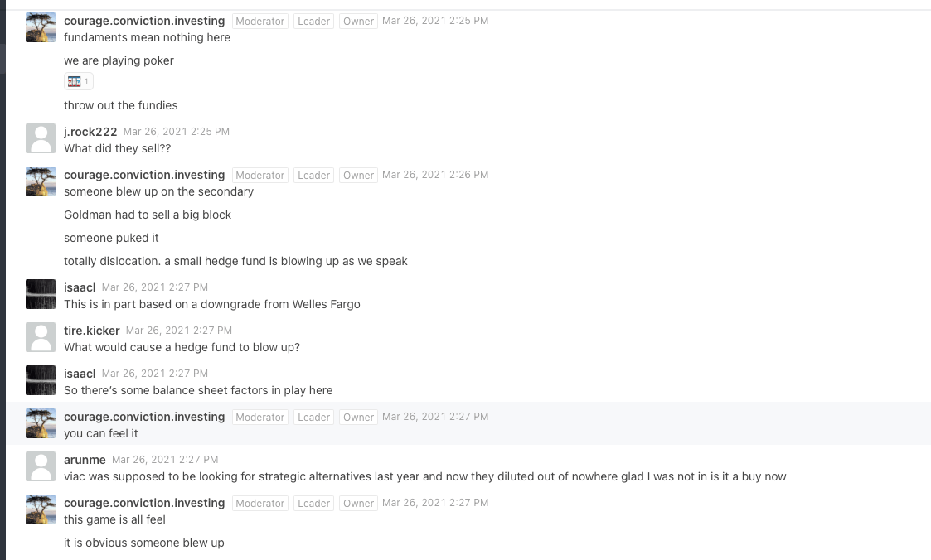Screen dimensions: 931x560
Task: Click isaacl's avatar beside the balance sheet message
Action: pos(41,380)
